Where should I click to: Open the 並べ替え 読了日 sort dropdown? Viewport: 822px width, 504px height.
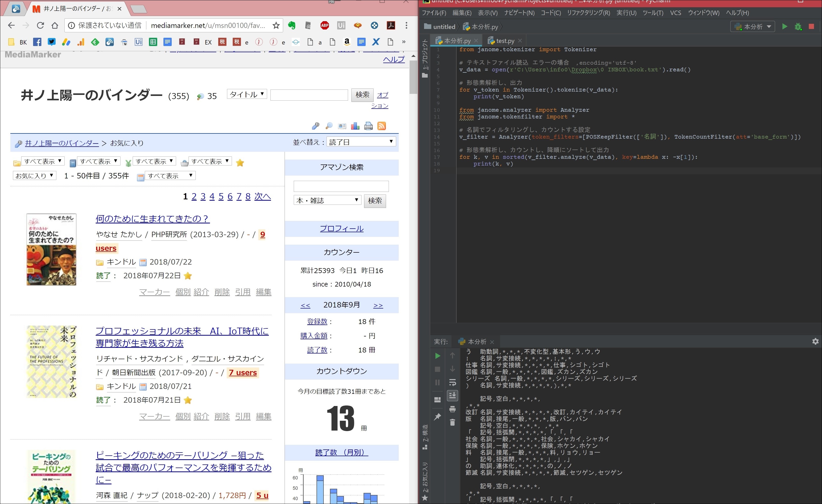coord(361,142)
